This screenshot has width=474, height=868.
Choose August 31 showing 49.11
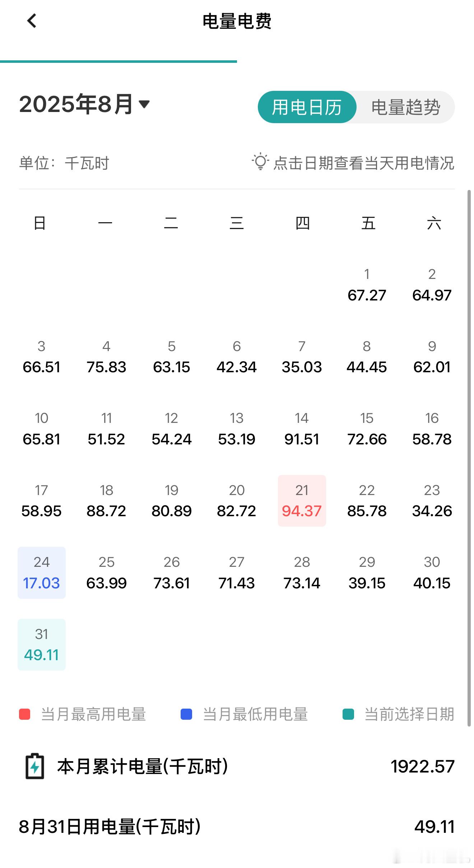42,645
